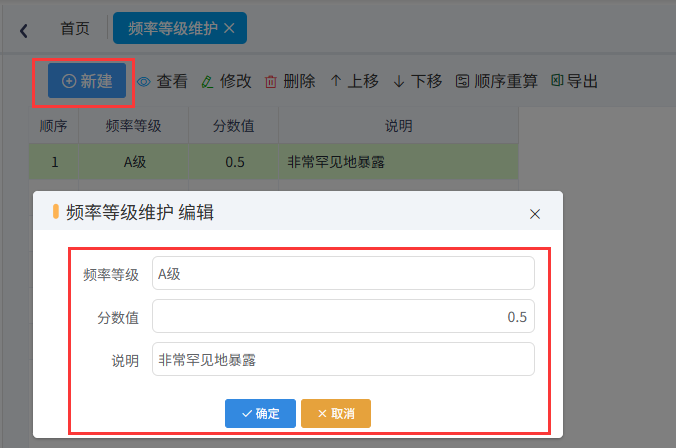Select the table cell 非常罕见地暴露
676x448 pixels.
point(398,162)
